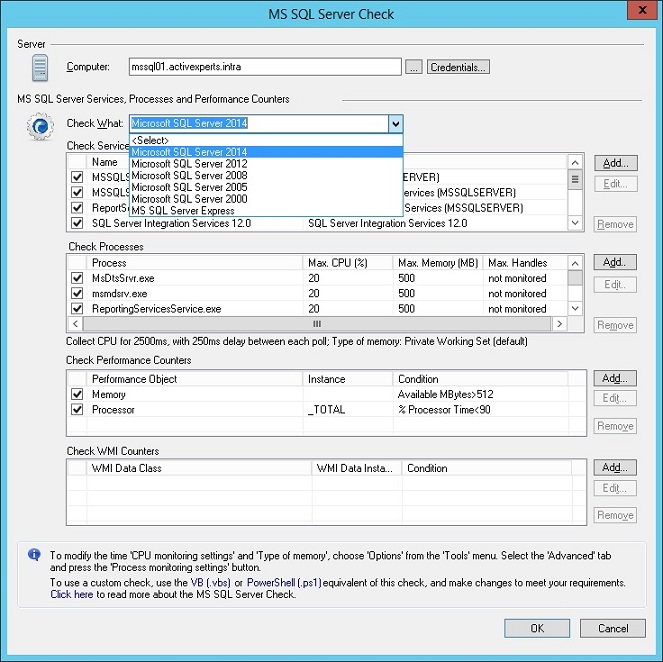Choose Microsoft SQL Server 2014 in list

266,152
